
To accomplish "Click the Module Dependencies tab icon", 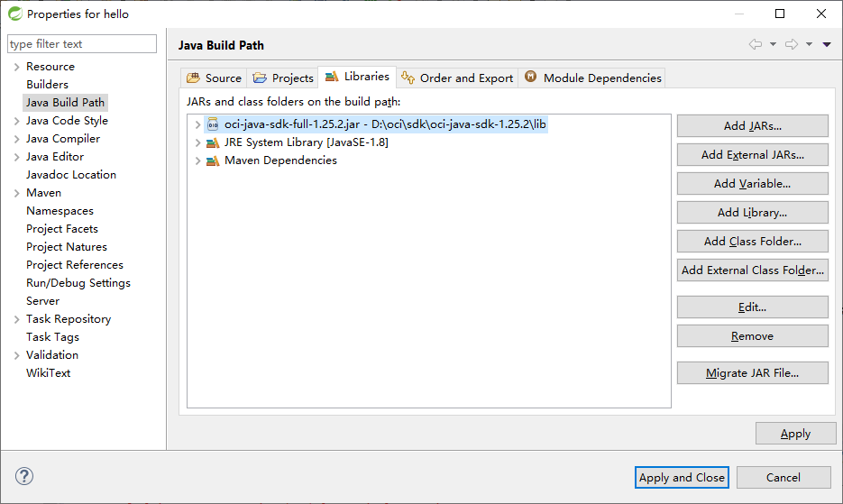I will [x=531, y=78].
